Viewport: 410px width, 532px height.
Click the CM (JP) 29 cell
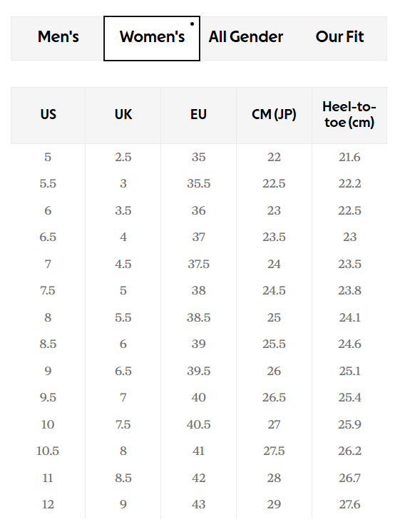point(274,504)
